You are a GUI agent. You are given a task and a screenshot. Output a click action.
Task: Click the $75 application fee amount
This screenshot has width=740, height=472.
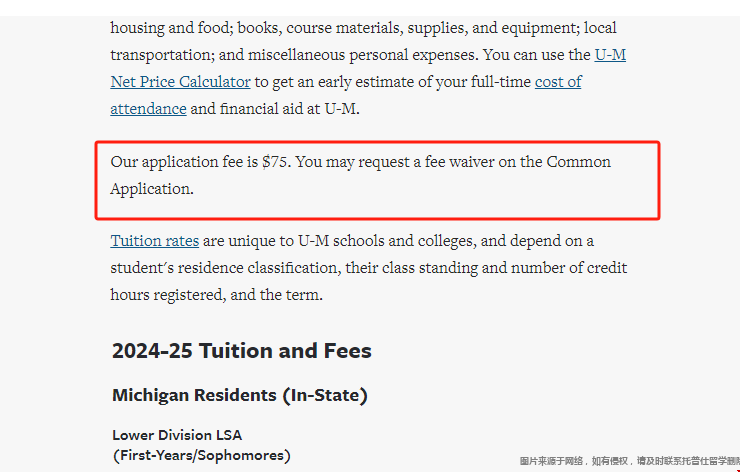click(274, 162)
